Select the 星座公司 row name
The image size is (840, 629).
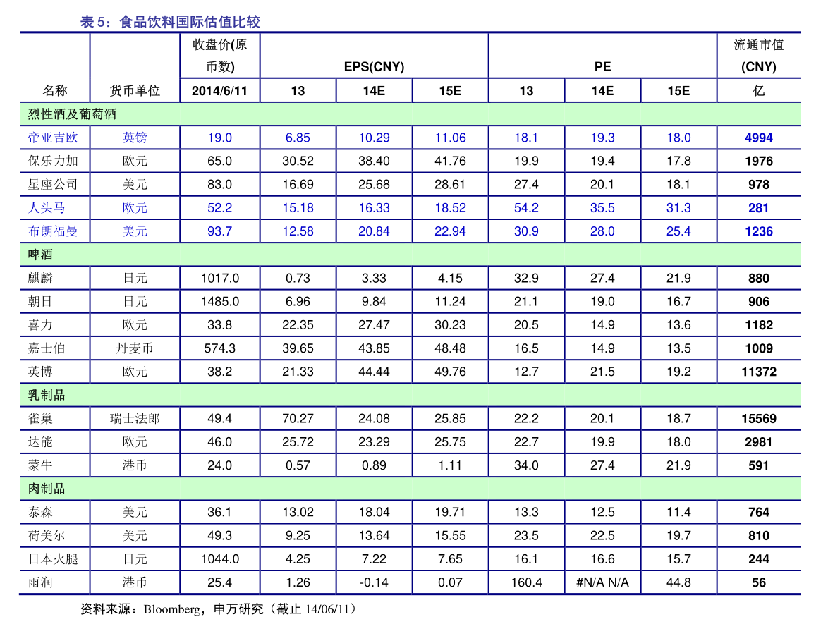pyautogui.click(x=53, y=184)
